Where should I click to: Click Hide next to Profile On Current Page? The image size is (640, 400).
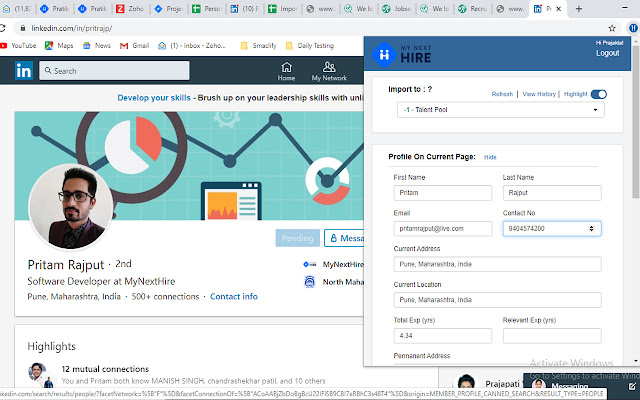click(x=490, y=157)
